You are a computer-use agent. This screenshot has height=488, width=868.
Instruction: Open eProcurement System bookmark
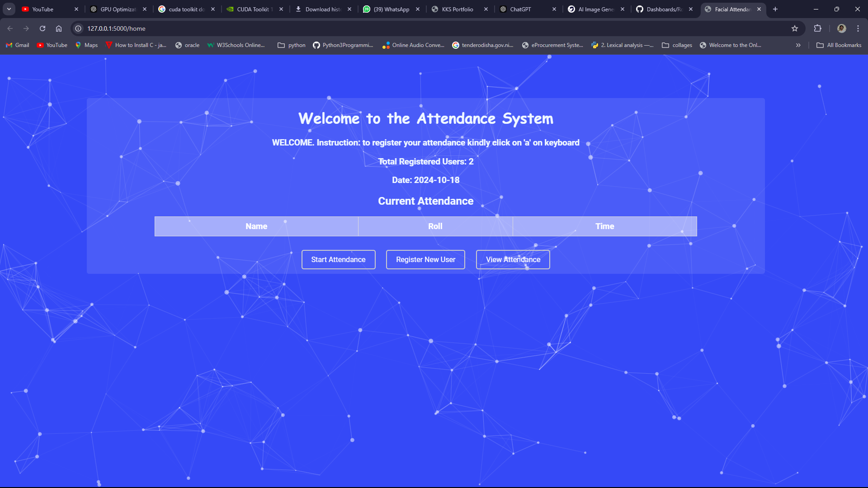[x=552, y=45]
